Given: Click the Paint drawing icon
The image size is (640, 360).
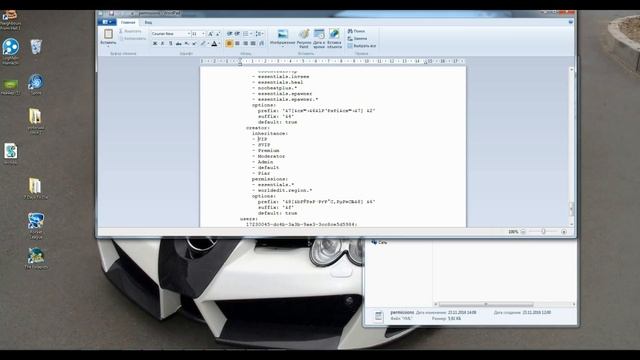Looking at the screenshot, I should [x=304, y=34].
